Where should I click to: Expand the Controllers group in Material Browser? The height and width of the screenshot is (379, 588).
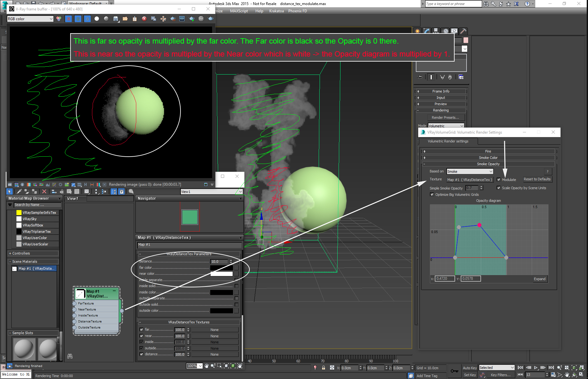[x=33, y=253]
